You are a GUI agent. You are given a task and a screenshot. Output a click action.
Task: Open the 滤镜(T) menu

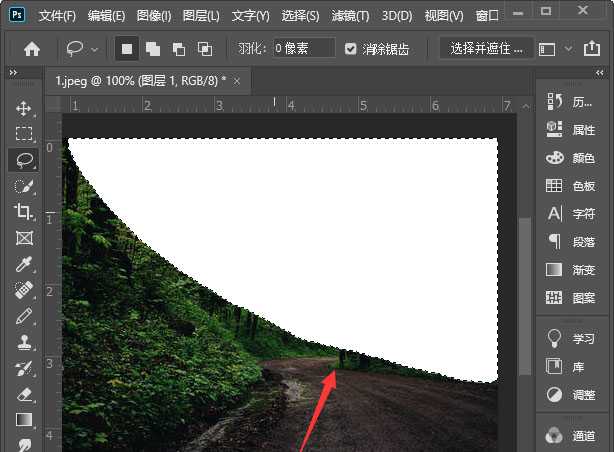click(x=351, y=16)
